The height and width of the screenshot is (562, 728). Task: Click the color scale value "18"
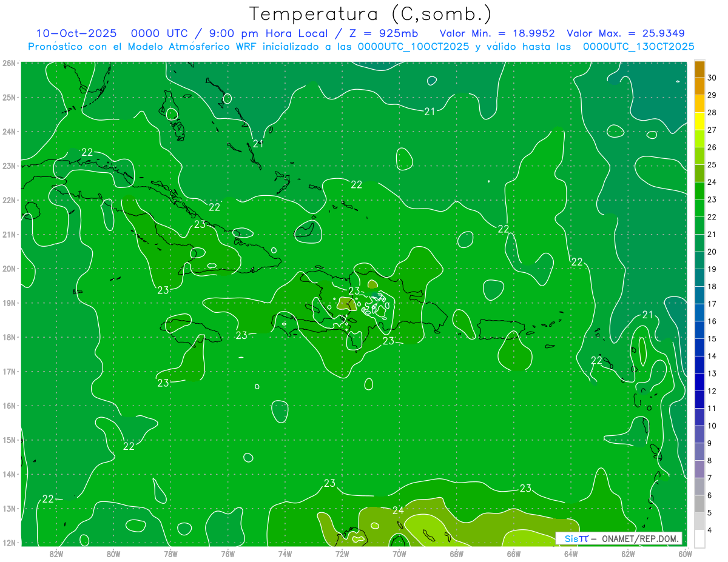click(712, 286)
